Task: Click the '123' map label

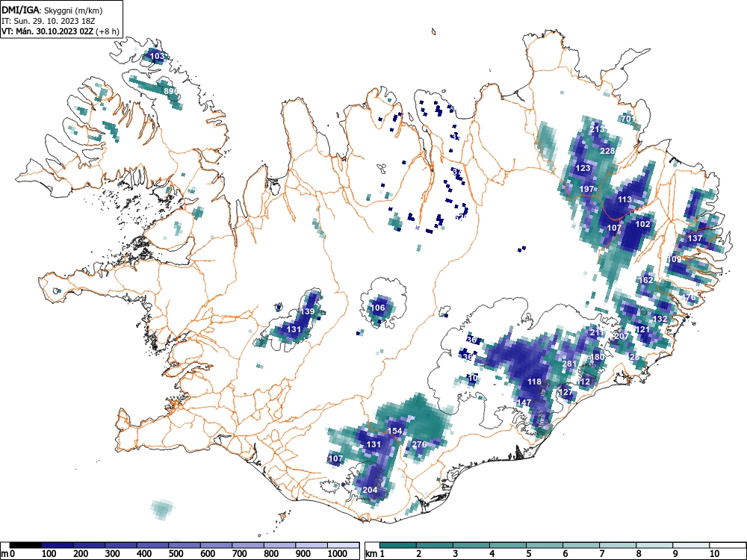Action: click(x=583, y=168)
